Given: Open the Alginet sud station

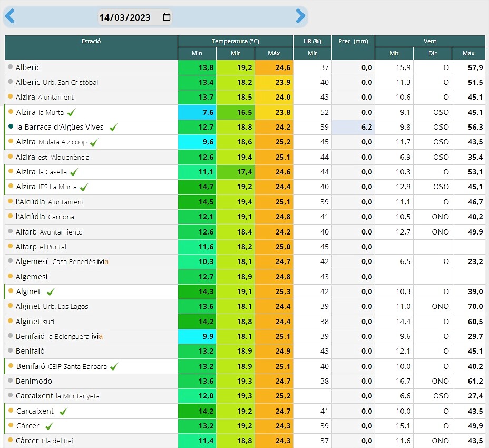Looking at the screenshot, I should tap(35, 322).
